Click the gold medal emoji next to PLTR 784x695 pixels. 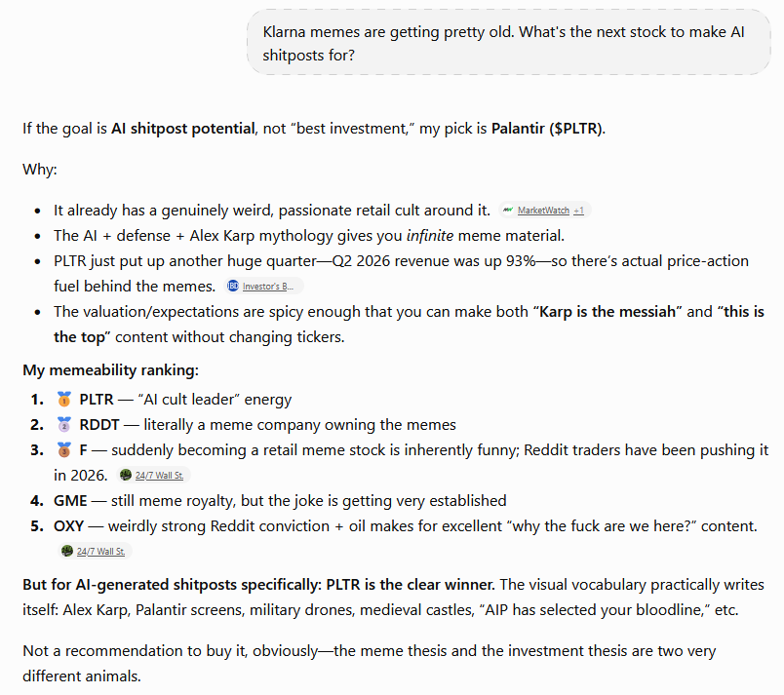tap(64, 400)
